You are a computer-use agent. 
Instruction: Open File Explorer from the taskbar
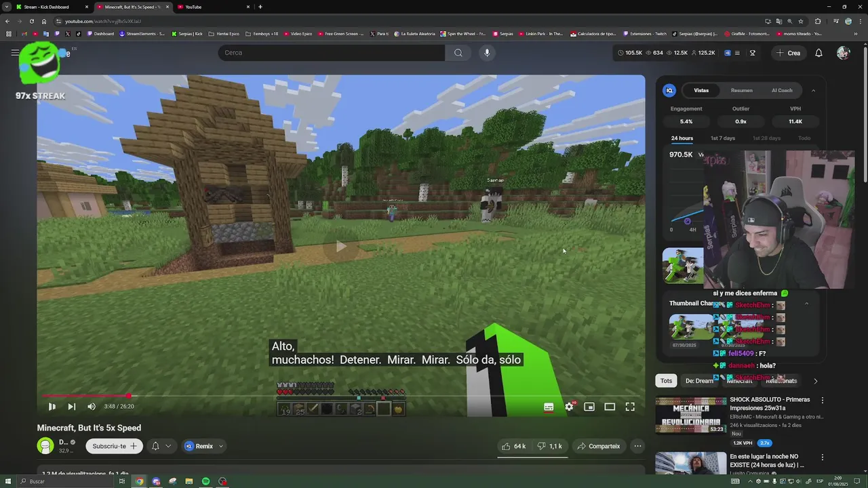click(x=189, y=481)
